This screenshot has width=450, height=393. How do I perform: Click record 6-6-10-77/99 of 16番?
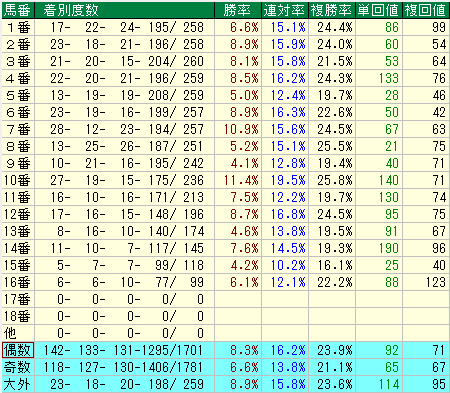click(130, 282)
